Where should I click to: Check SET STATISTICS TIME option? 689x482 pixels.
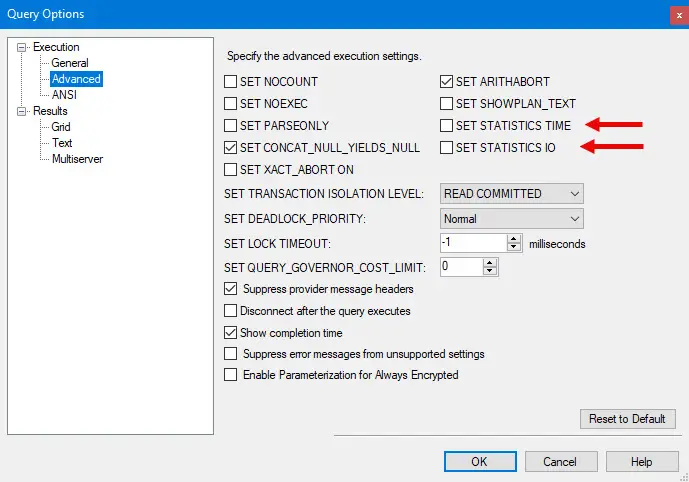click(x=447, y=126)
